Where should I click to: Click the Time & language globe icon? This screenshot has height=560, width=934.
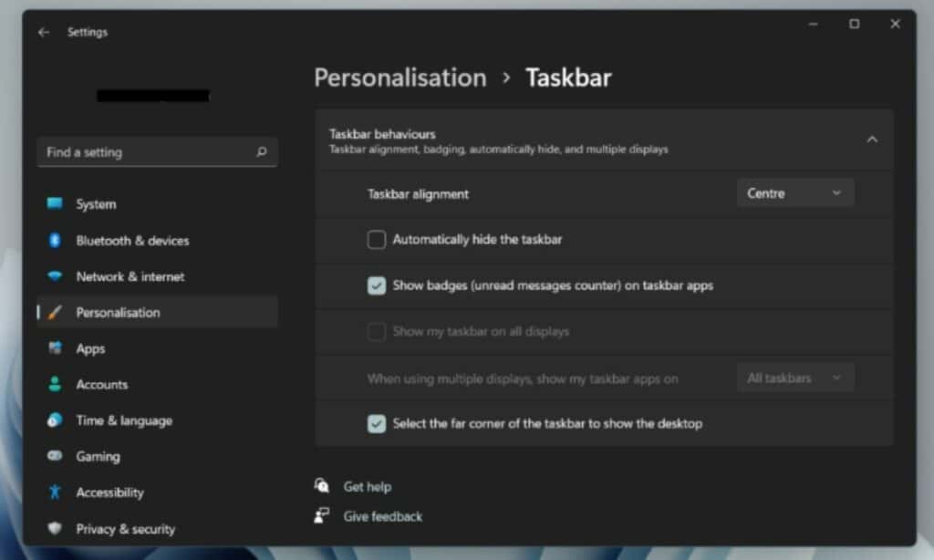pos(55,420)
